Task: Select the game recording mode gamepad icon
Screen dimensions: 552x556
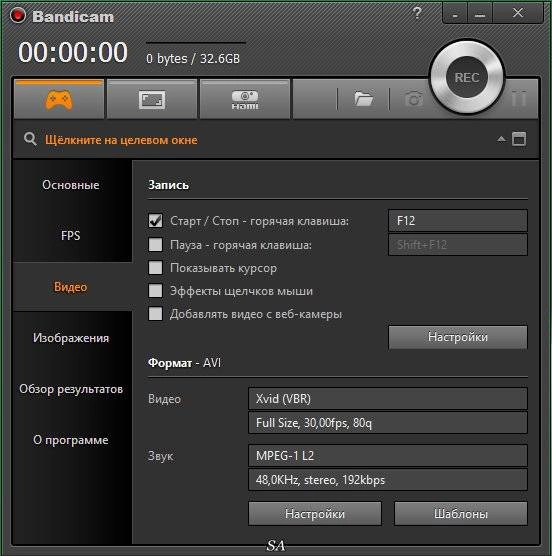Action: [59, 100]
